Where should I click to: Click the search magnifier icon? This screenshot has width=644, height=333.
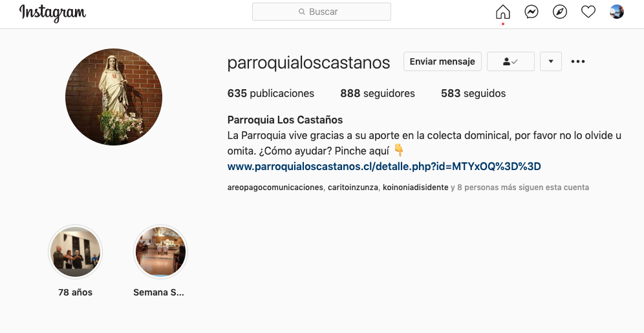[302, 12]
